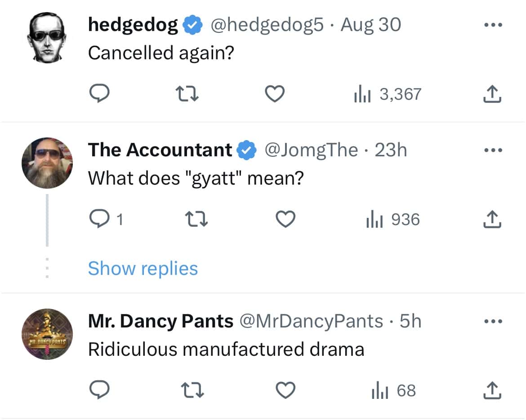The width and height of the screenshot is (526, 420).
Task: Open more options on The Accountant's tweet
Action: (x=493, y=150)
